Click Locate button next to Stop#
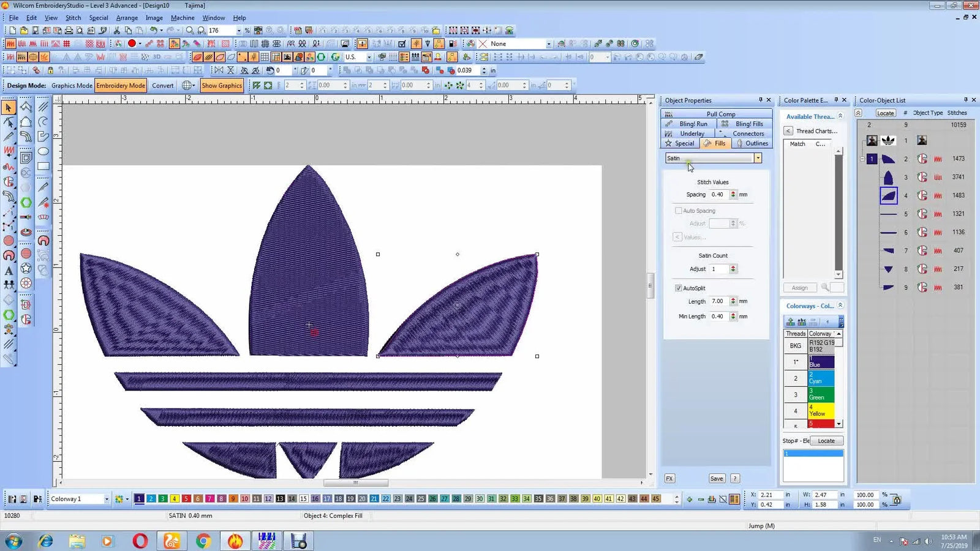The image size is (980, 551). [826, 441]
